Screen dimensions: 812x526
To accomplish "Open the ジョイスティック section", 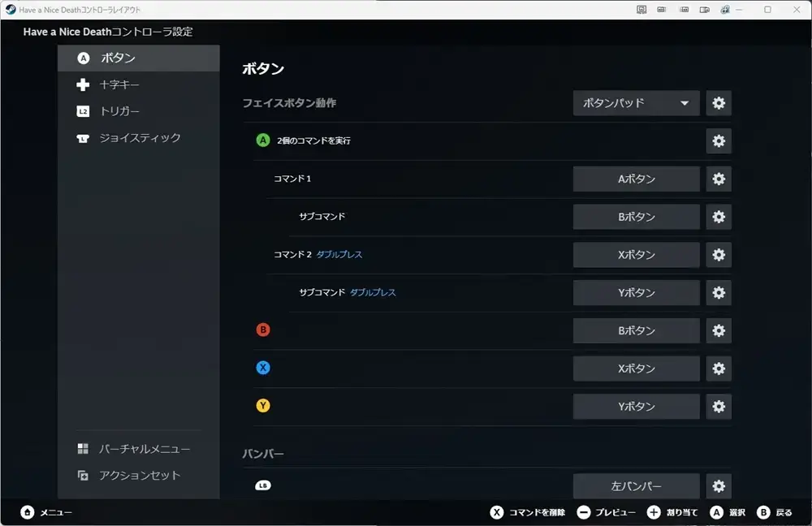I will pyautogui.click(x=139, y=138).
